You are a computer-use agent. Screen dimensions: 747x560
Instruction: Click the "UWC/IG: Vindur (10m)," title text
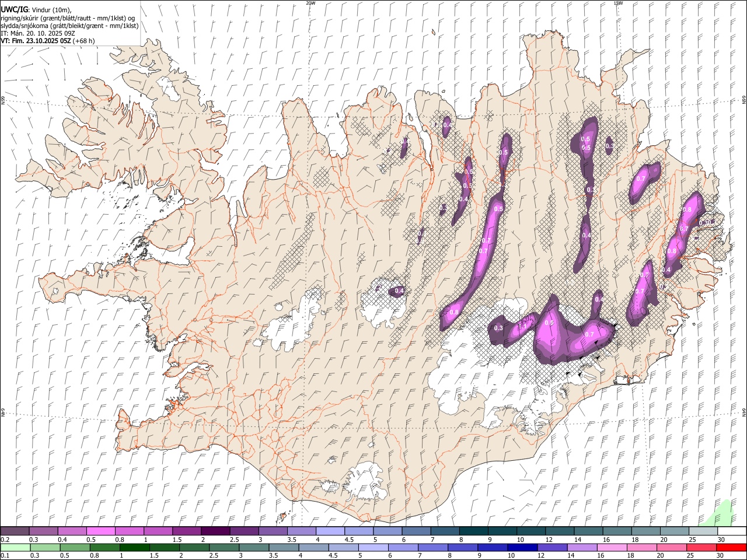click(x=36, y=9)
